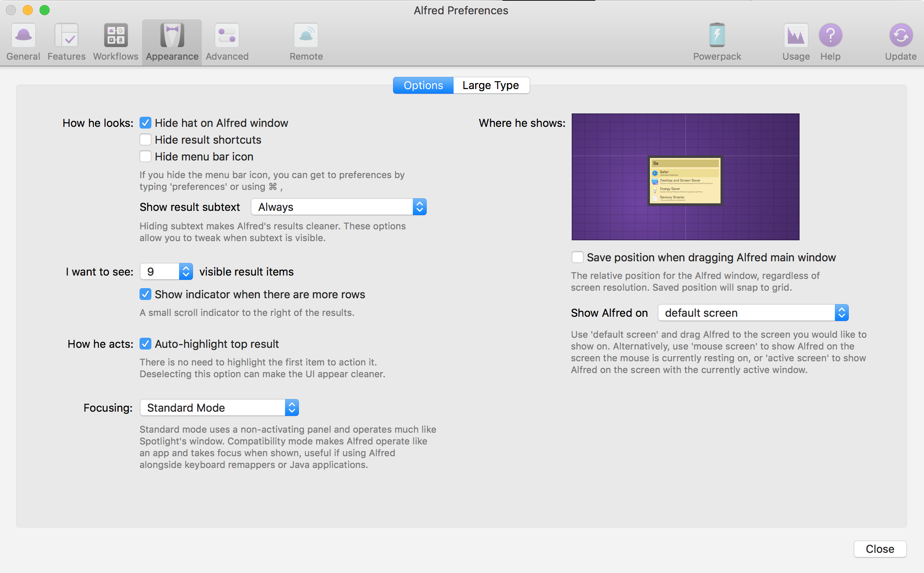Uncheck Hide hat on Alfred window

click(145, 123)
